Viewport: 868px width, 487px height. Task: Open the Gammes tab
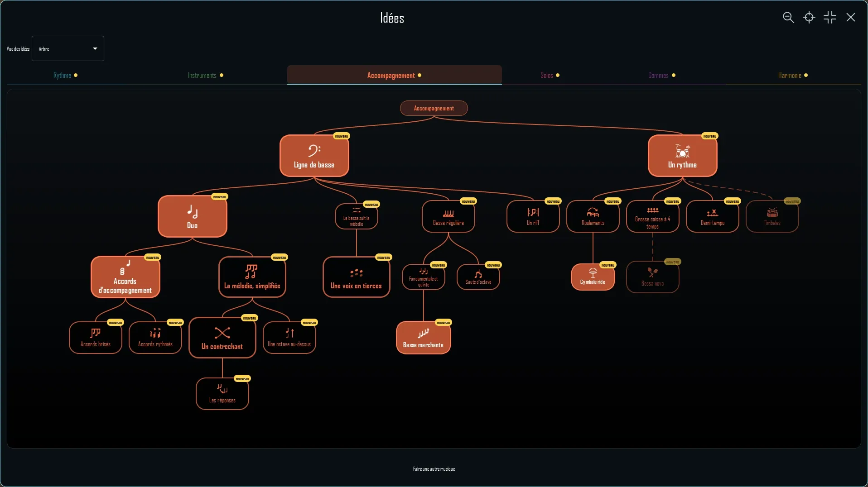[661, 76]
